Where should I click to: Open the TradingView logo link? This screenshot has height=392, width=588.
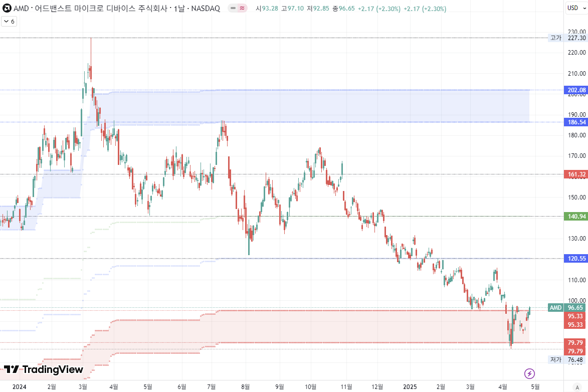point(44,369)
